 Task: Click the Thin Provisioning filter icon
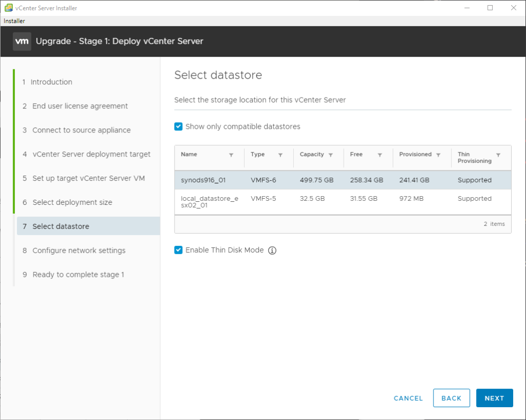pyautogui.click(x=498, y=155)
